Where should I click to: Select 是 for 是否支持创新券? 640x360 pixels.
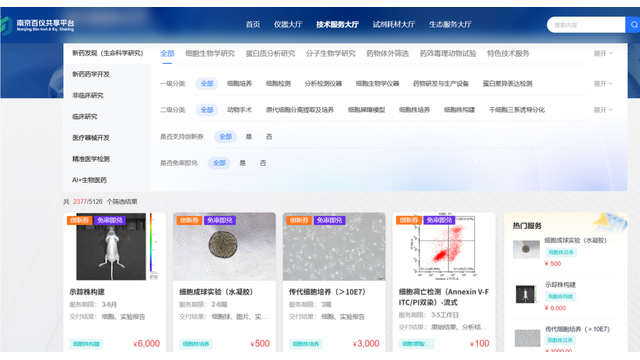coord(249,137)
